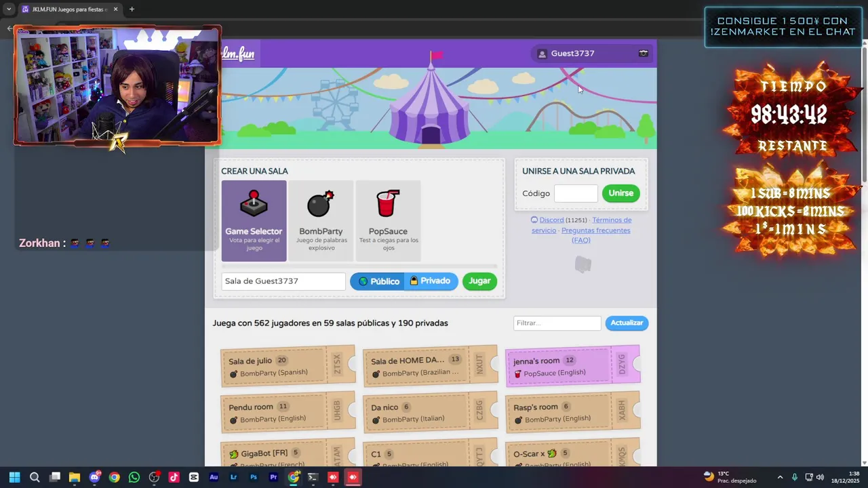Image resolution: width=868 pixels, height=488 pixels.
Task: Select the Game Selector joystick card
Action: tap(254, 221)
